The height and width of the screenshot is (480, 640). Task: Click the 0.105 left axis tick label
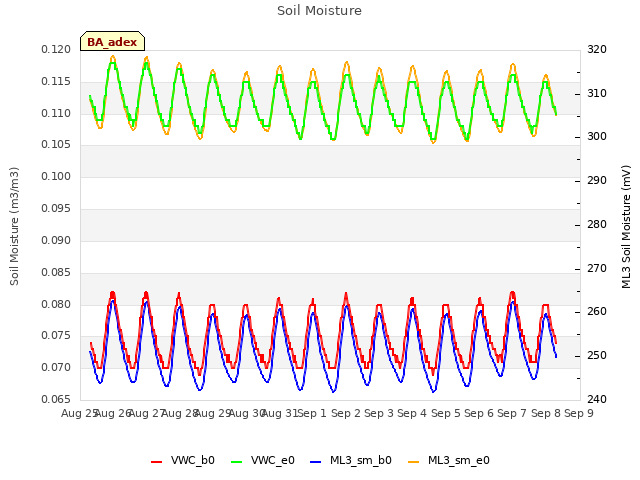[x=56, y=144]
